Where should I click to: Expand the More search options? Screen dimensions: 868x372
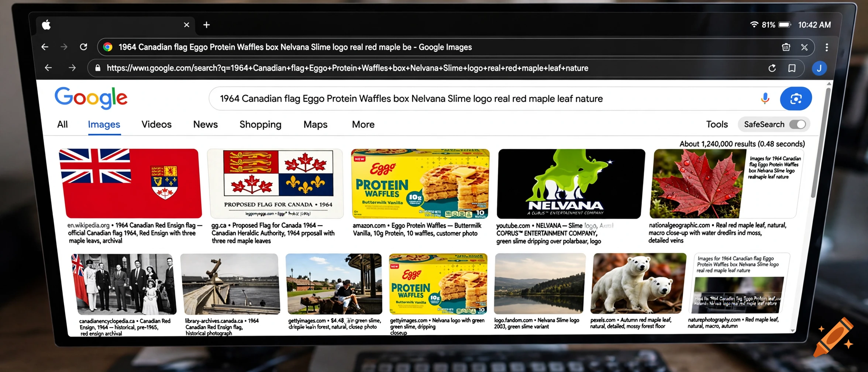click(x=363, y=124)
